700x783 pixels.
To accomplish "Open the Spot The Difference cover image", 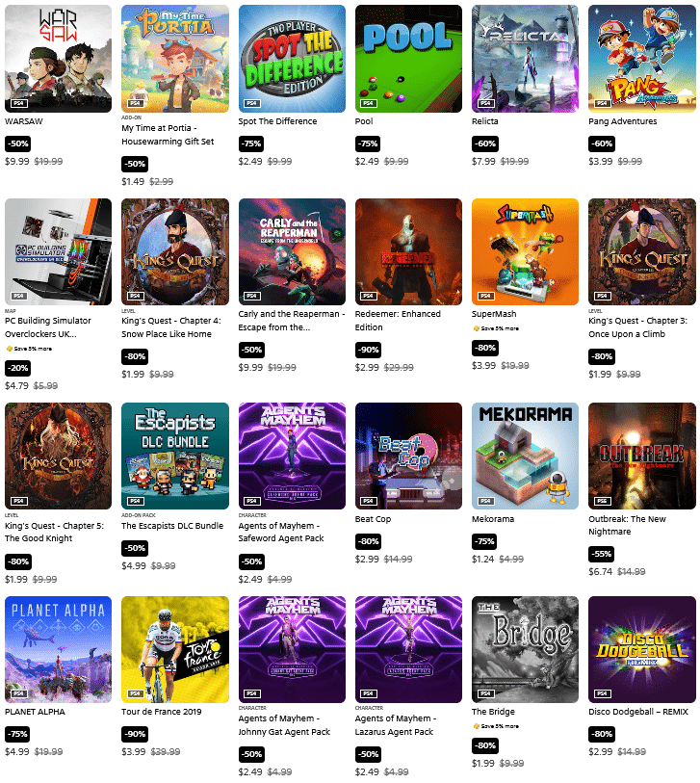I will tap(292, 59).
